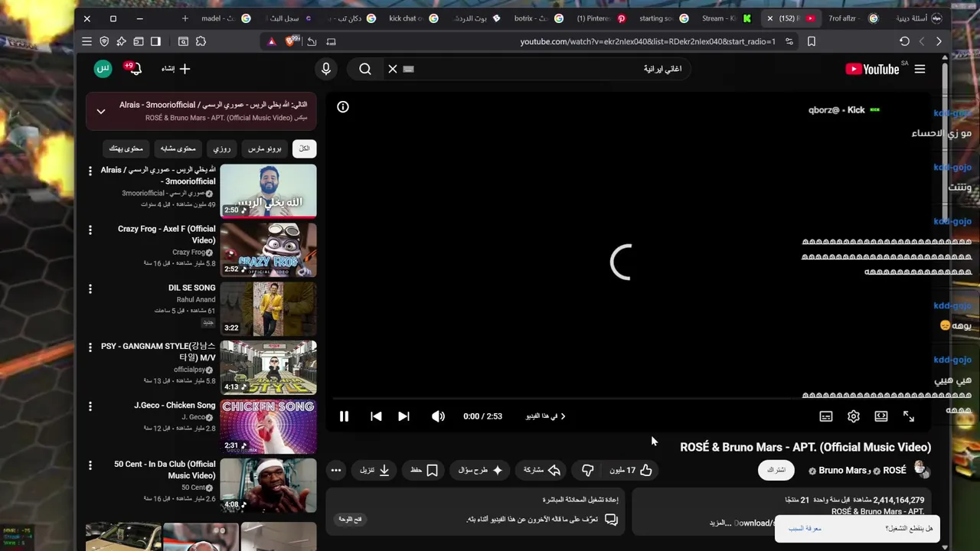
Task: Open player settings gear
Action: click(854, 416)
